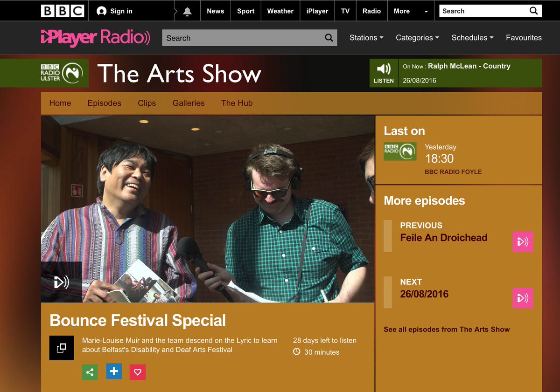Go to BBC News
Viewport: 560px width, 392px height.
216,11
